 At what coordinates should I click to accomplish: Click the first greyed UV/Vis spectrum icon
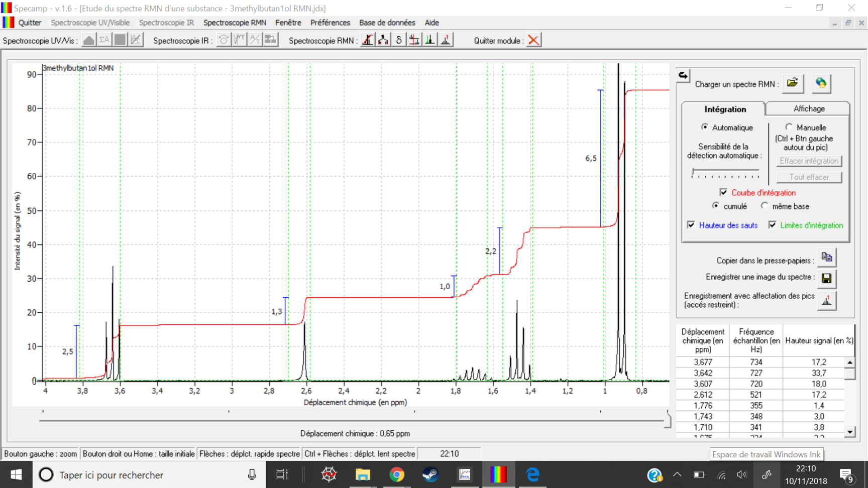[x=89, y=40]
